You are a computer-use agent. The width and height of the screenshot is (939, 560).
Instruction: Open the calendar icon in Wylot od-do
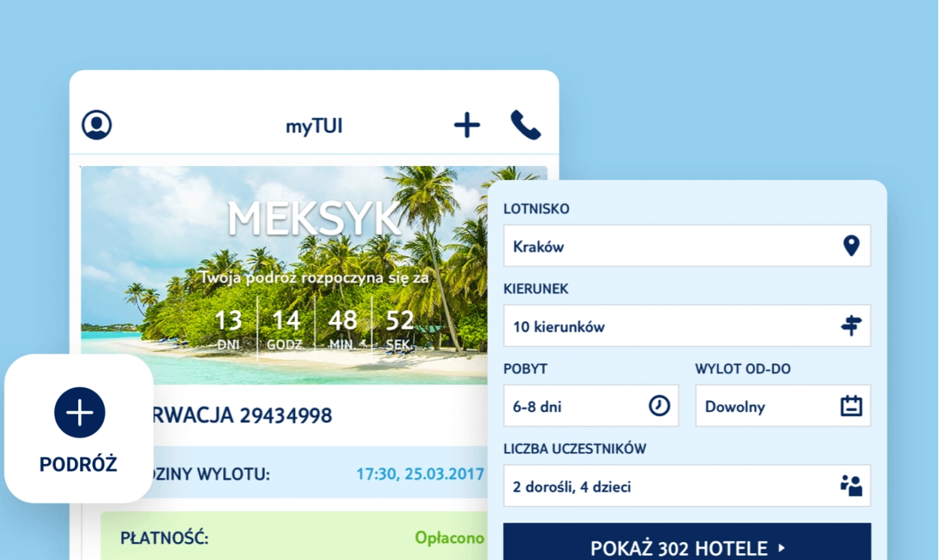click(850, 406)
